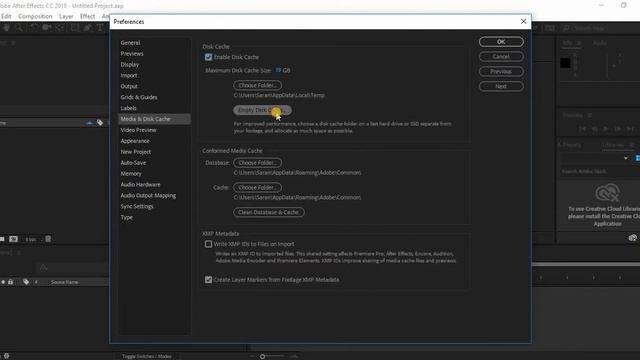Viewport: 640px width, 360px height.
Task: Click the 8 bpc color depth setting
Action: (x=31, y=240)
